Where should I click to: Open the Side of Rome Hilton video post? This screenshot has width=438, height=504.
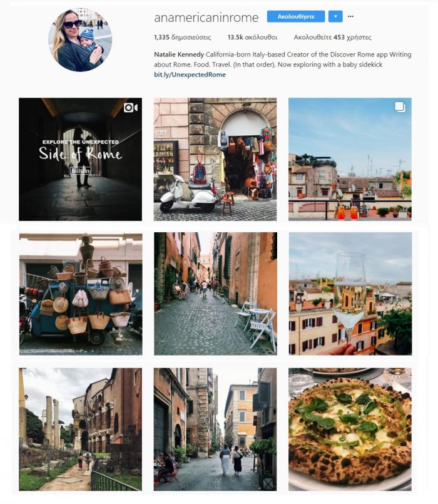click(80, 159)
